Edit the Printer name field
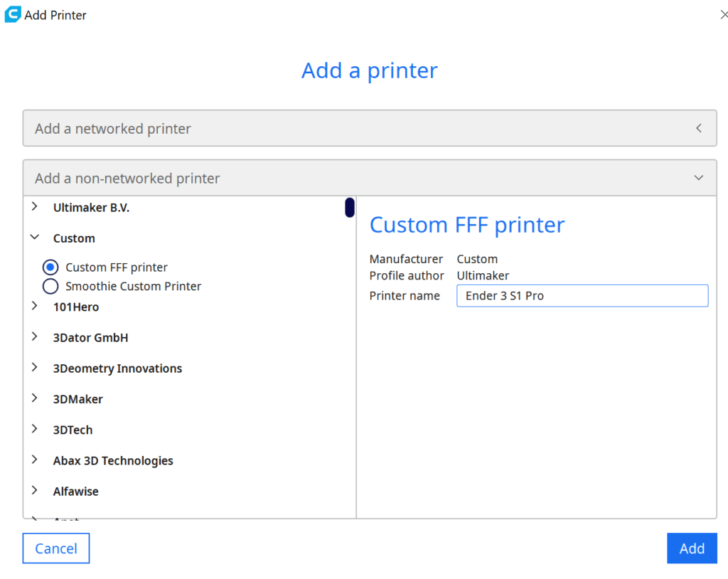The height and width of the screenshot is (579, 728). coord(582,295)
